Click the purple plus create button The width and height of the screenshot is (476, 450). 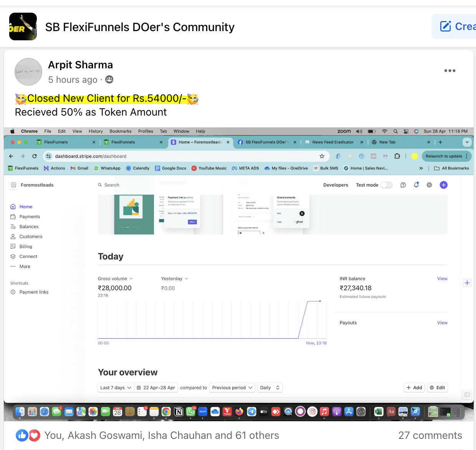click(x=443, y=185)
